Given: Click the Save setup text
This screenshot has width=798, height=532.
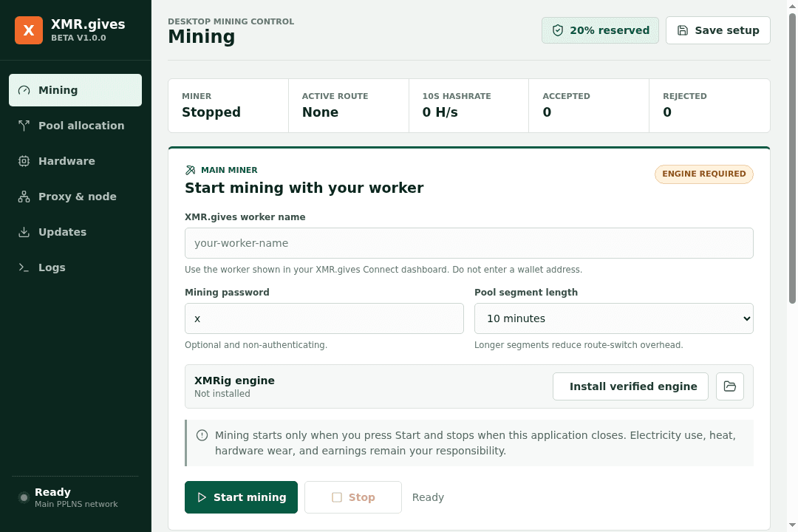Looking at the screenshot, I should (x=727, y=30).
